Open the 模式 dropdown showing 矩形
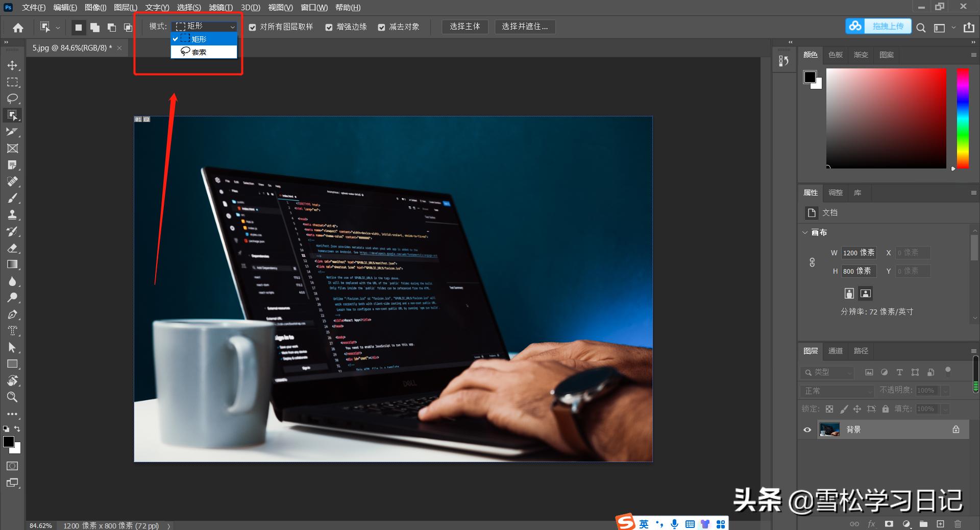 (x=204, y=26)
